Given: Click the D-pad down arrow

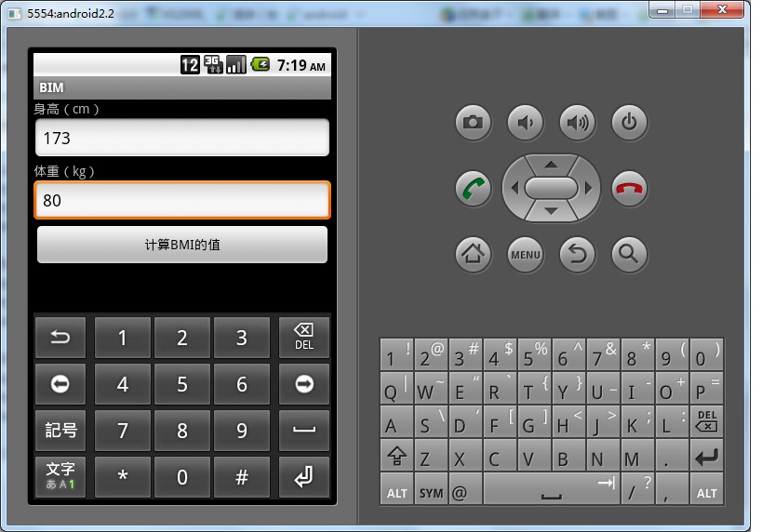Looking at the screenshot, I should click(x=551, y=211).
